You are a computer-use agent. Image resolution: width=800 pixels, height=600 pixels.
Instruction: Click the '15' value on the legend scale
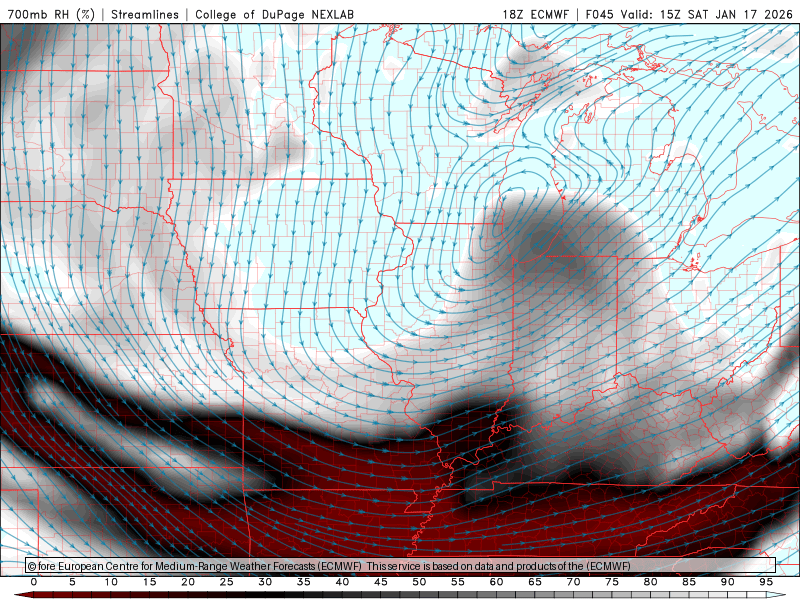point(149,582)
